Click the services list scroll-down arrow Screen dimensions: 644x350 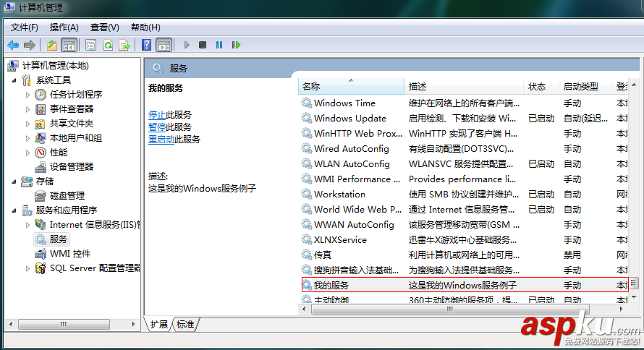click(x=634, y=297)
